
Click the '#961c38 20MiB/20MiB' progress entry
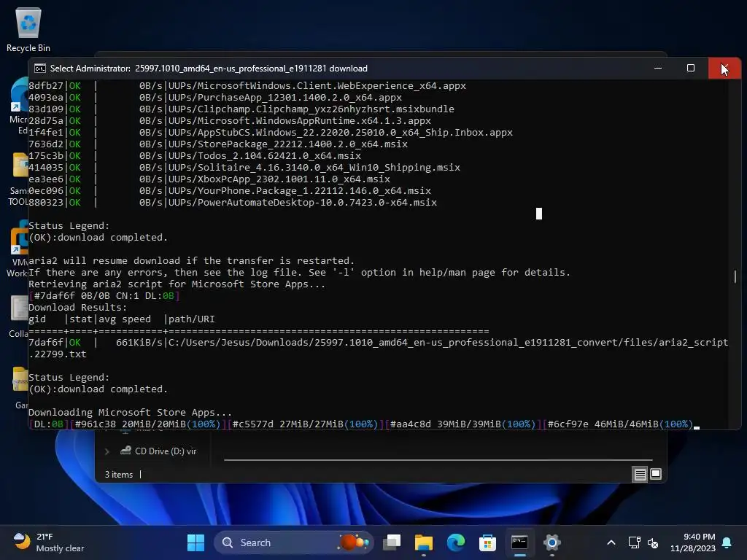tap(147, 424)
